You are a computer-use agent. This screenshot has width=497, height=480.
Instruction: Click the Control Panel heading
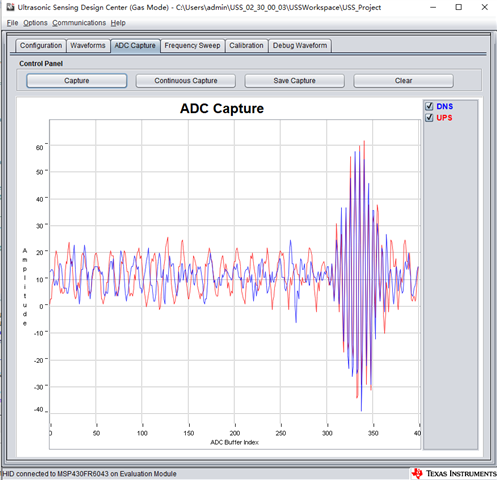[41, 63]
